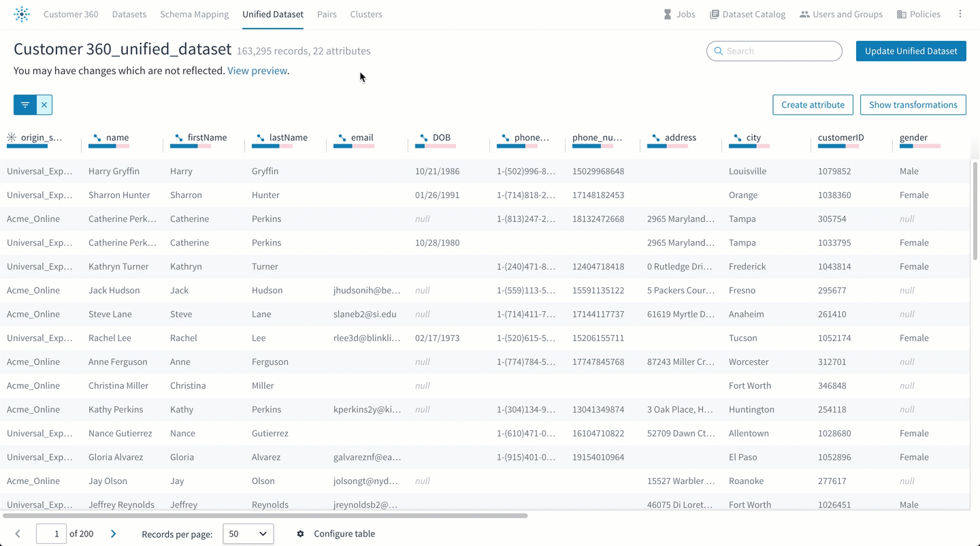The height and width of the screenshot is (546, 980).
Task: Focus the Search input field
Action: (x=774, y=51)
